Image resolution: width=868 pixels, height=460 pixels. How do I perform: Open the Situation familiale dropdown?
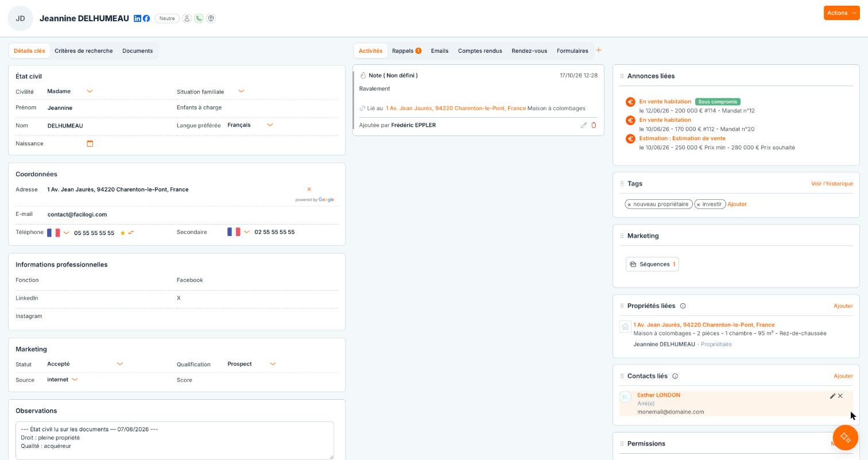click(x=241, y=91)
